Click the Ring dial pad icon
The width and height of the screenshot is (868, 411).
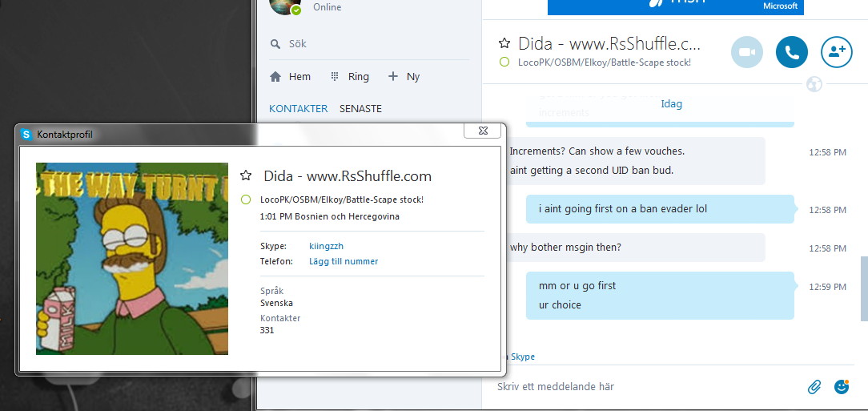(x=335, y=76)
